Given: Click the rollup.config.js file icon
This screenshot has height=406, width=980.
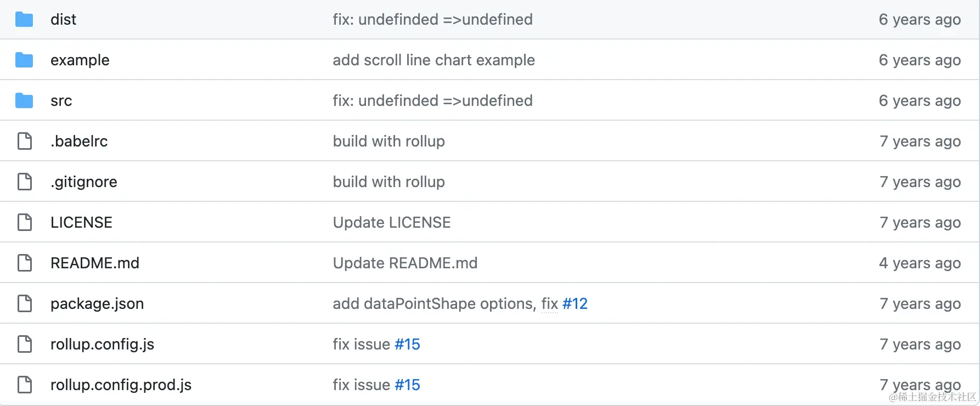Looking at the screenshot, I should click(x=25, y=345).
